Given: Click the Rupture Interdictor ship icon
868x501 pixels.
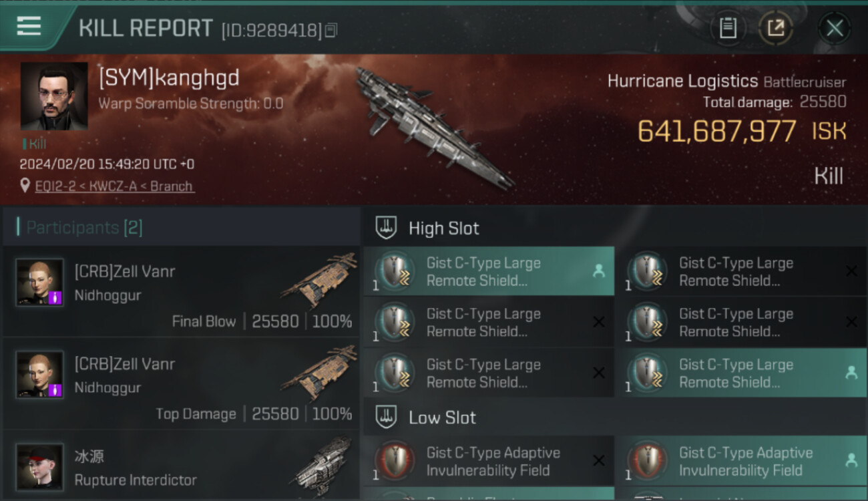Looking at the screenshot, I should [324, 466].
